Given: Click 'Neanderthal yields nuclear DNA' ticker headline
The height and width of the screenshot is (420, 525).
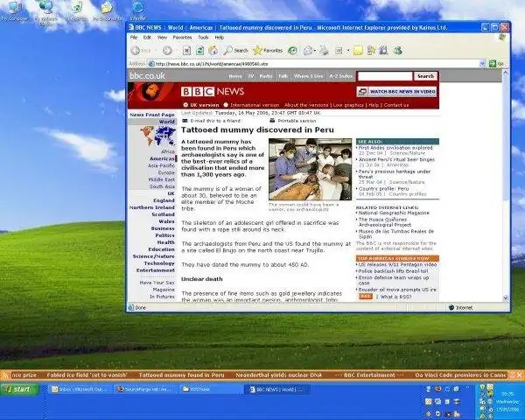Looking at the screenshot, I should (278, 375).
